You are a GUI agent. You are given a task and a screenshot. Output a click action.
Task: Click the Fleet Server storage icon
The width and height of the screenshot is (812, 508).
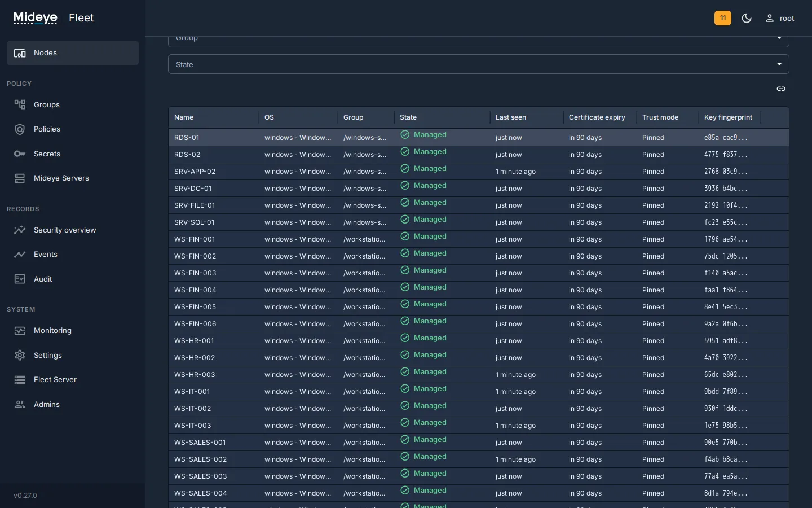(x=20, y=380)
